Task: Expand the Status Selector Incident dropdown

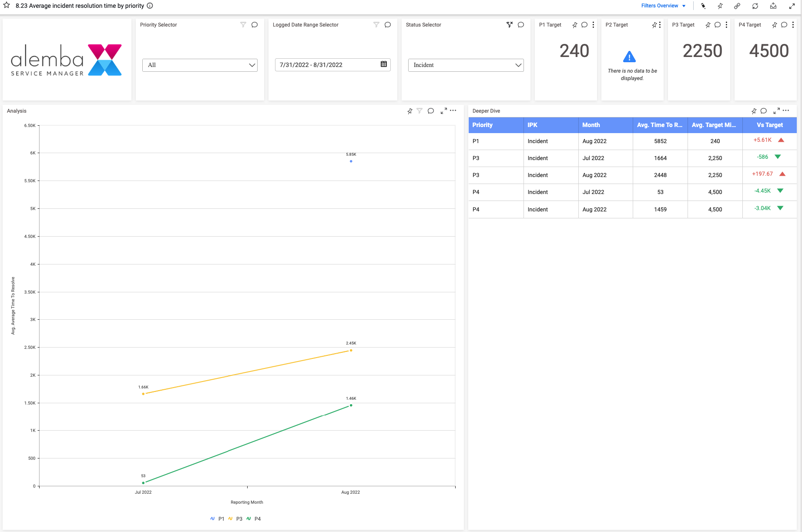Action: coord(466,65)
